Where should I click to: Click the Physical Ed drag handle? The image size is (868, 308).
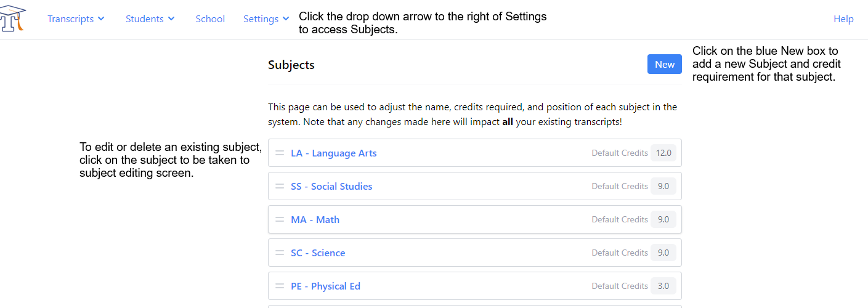click(280, 286)
